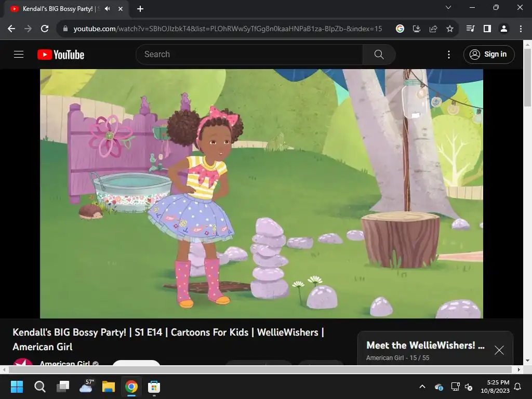532x399 pixels.
Task: Open File Explorer from taskbar
Action: [109, 387]
